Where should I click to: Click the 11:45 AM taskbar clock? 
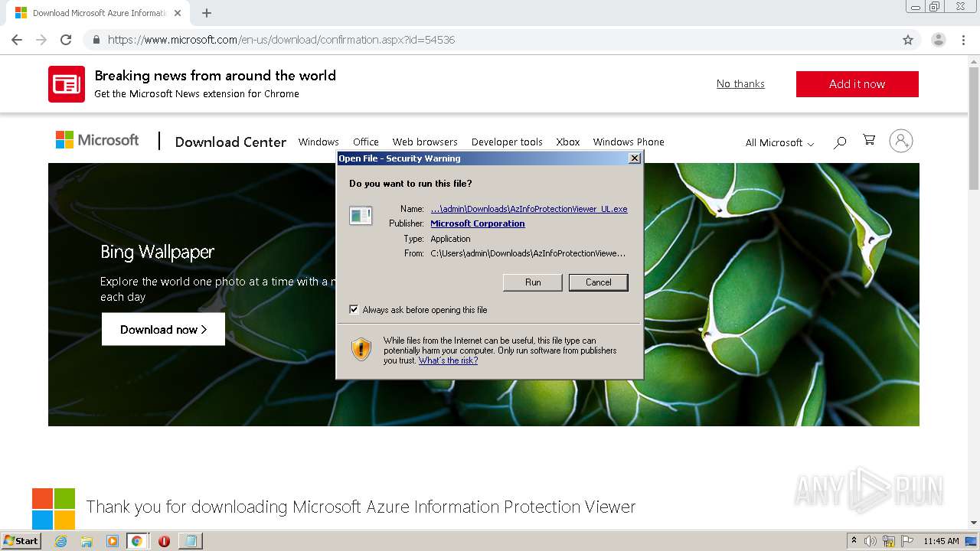click(x=941, y=541)
